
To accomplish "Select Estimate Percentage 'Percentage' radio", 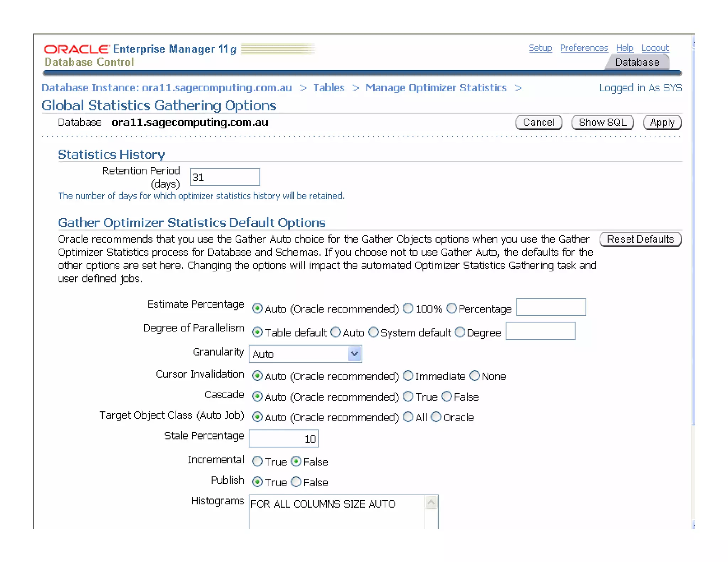I will point(451,308).
